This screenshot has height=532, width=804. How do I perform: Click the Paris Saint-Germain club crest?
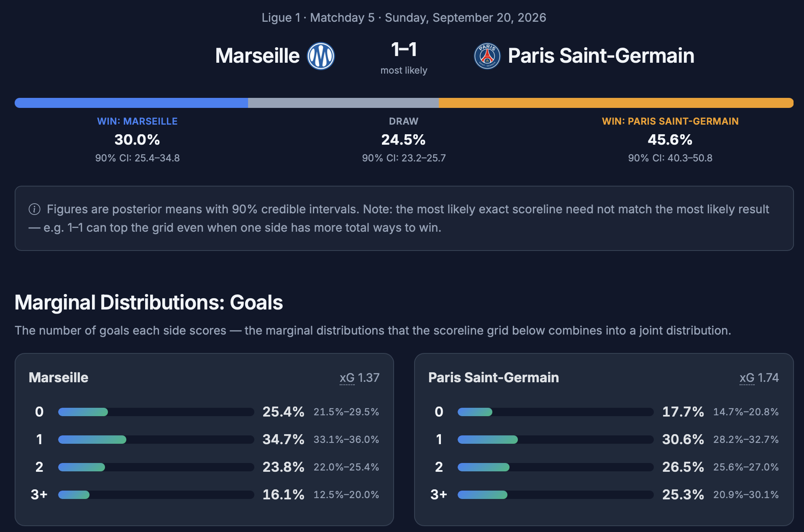point(487,56)
